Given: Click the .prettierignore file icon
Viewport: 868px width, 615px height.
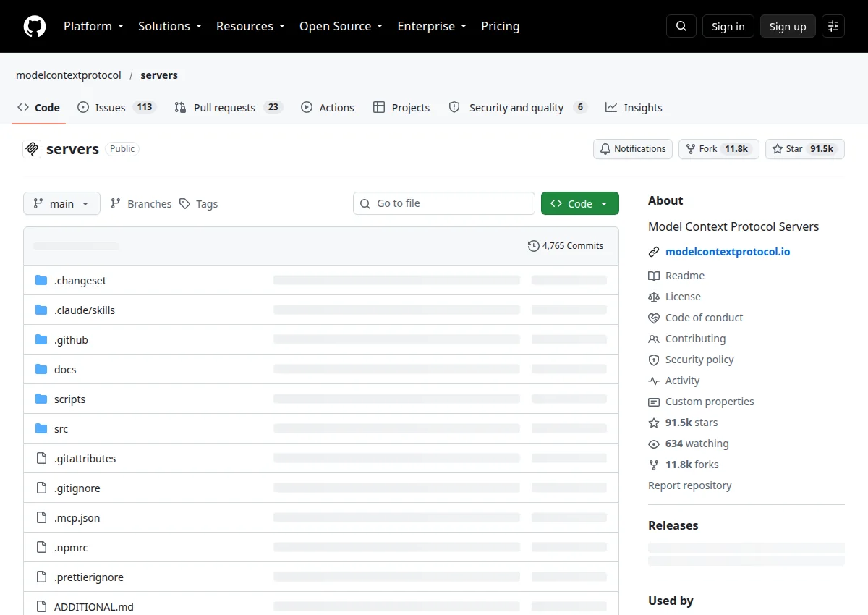Looking at the screenshot, I should pyautogui.click(x=41, y=577).
